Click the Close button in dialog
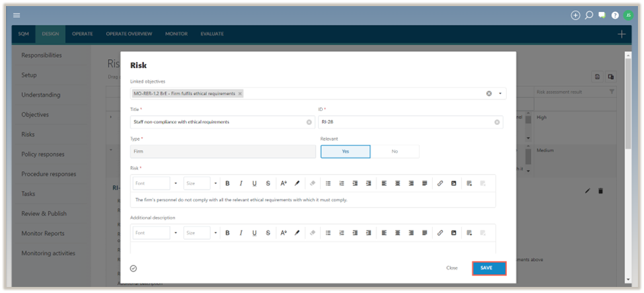The height and width of the screenshot is (293, 644). click(452, 268)
